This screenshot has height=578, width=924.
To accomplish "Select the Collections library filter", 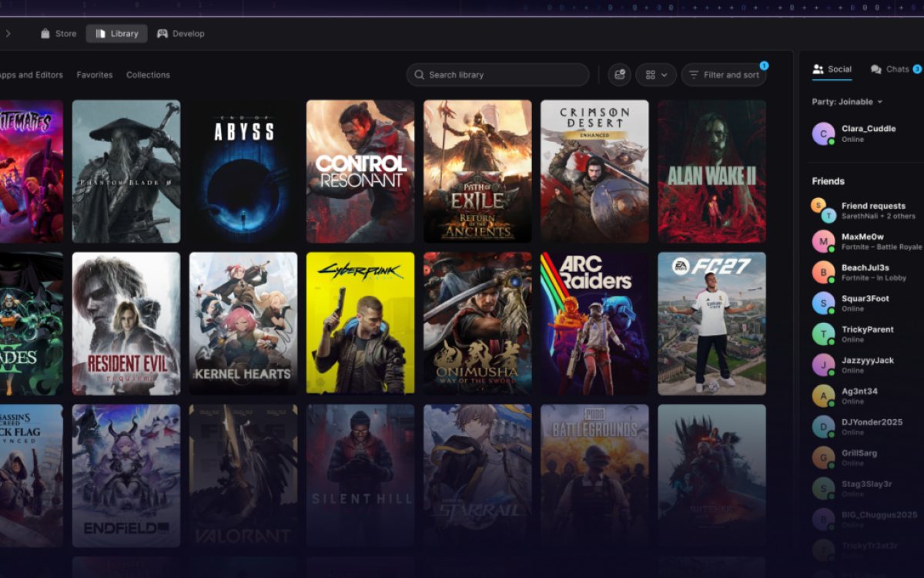I will tap(148, 75).
